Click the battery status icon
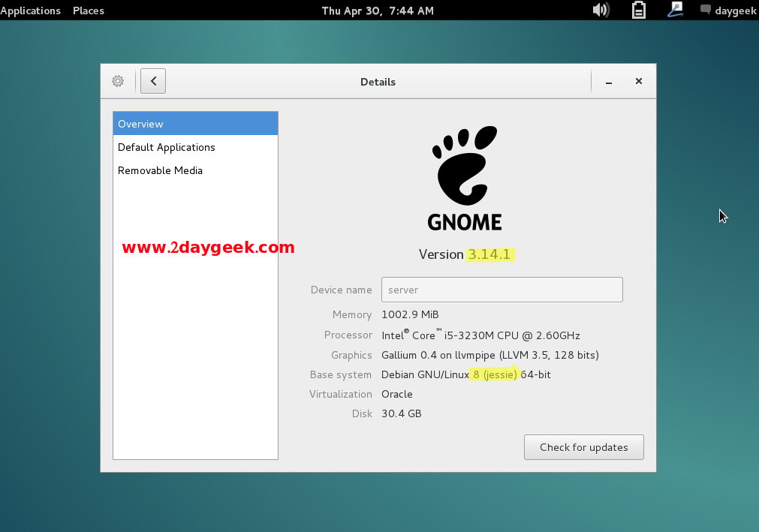 [x=638, y=10]
